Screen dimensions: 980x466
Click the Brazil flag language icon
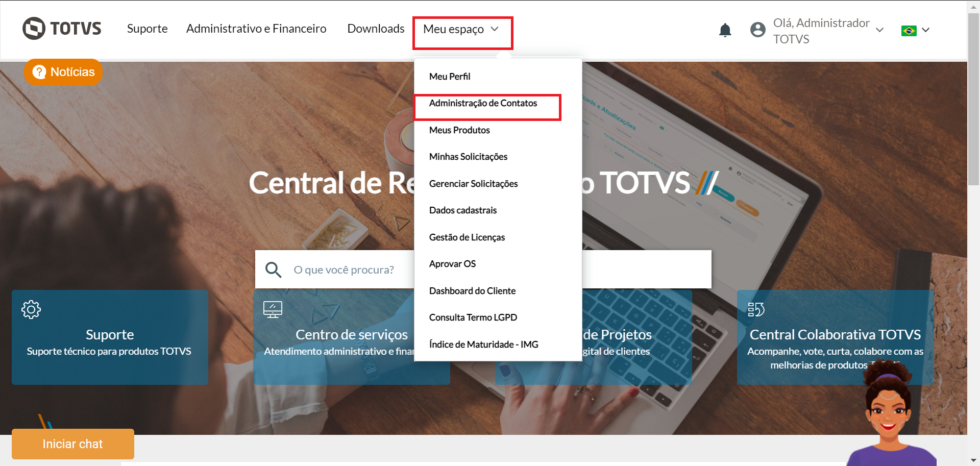click(908, 31)
